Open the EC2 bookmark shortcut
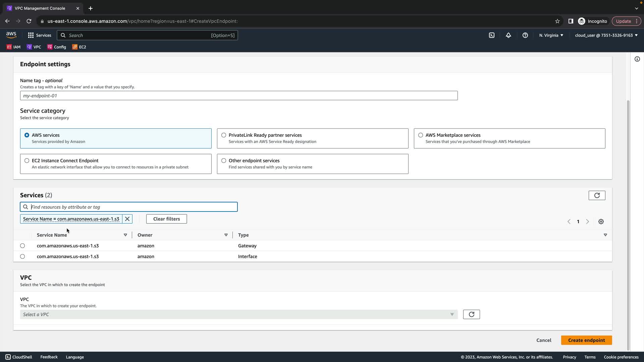This screenshot has width=644, height=362. (79, 47)
